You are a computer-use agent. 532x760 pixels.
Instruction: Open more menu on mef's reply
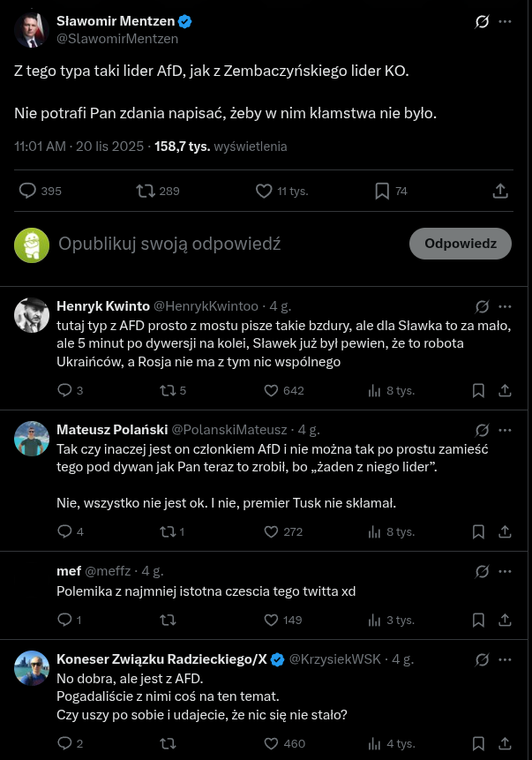pos(505,571)
